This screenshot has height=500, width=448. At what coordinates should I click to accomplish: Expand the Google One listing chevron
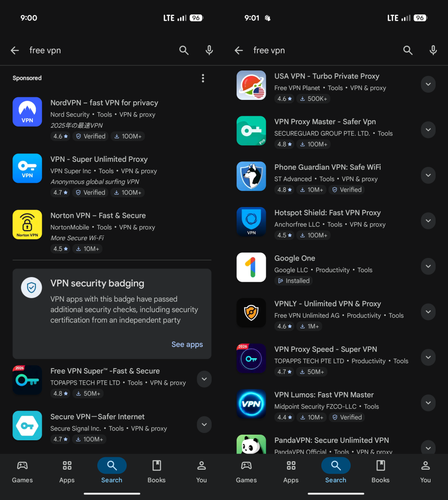[x=428, y=266]
